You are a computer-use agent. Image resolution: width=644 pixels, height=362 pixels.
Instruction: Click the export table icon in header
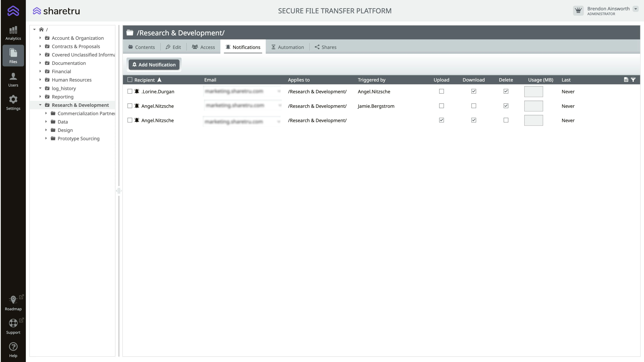(626, 80)
